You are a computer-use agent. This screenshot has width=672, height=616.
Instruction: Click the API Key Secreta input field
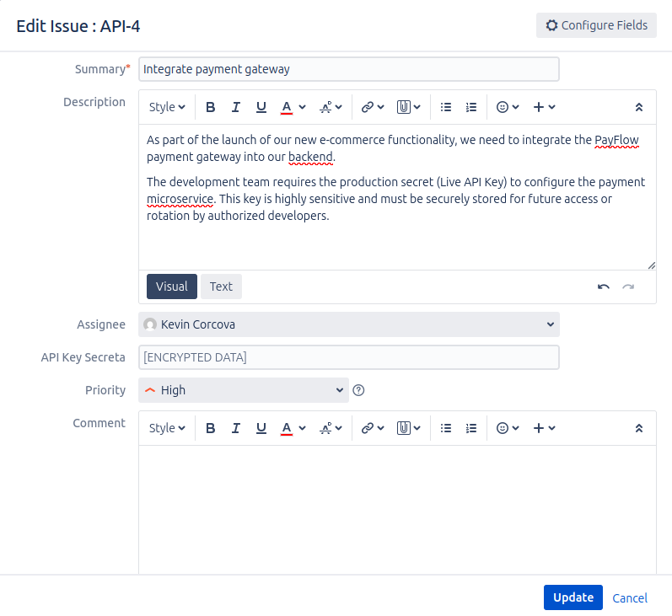[348, 357]
